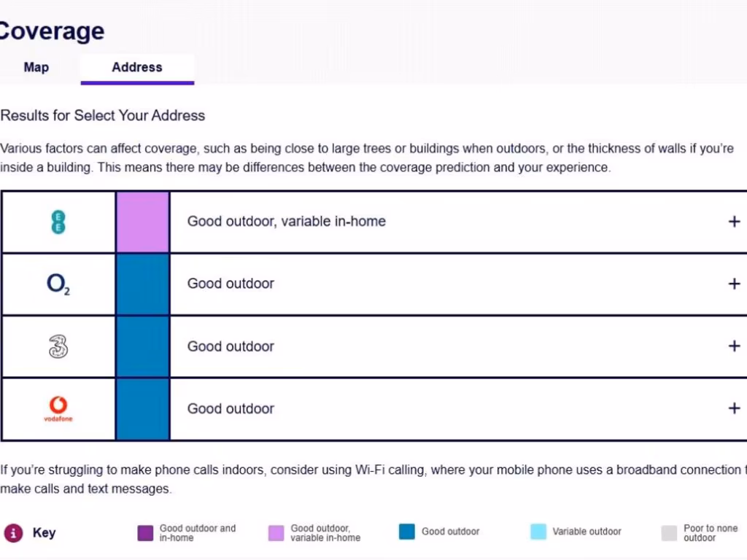The height and width of the screenshot is (560, 747).
Task: Click O2's blue coverage color block
Action: pos(143,284)
